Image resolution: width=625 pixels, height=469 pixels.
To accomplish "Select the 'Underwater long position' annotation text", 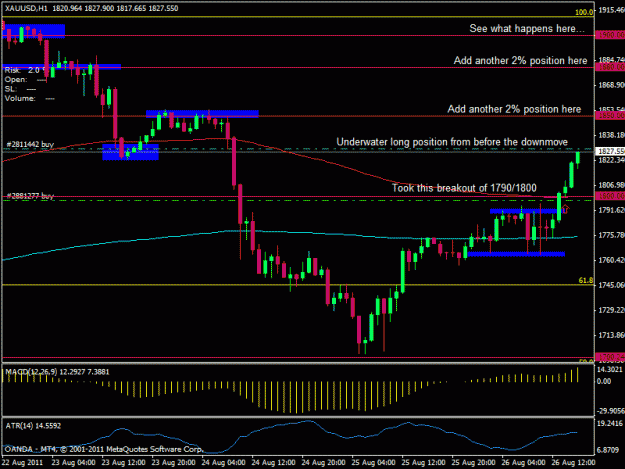I will (x=452, y=142).
